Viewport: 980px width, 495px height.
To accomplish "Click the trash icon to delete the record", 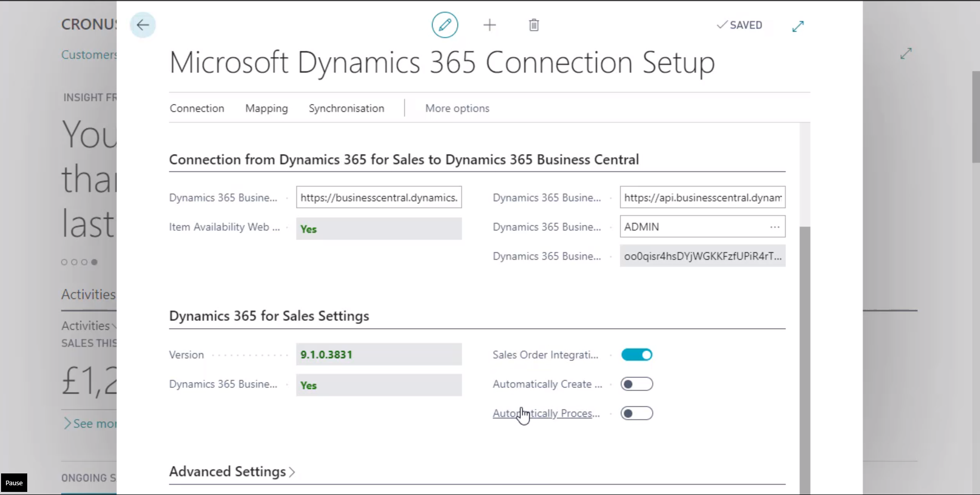I will point(533,25).
